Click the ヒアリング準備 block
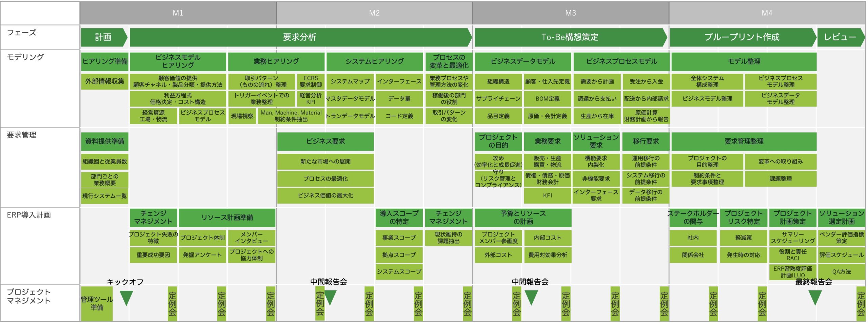This screenshot has height=323, width=868. click(105, 61)
